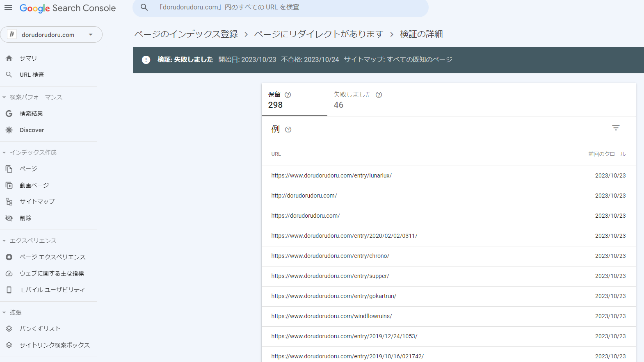644x362 pixels.
Task: Go to ページにリダイレクトがあります breadcrumb
Action: (x=319, y=34)
